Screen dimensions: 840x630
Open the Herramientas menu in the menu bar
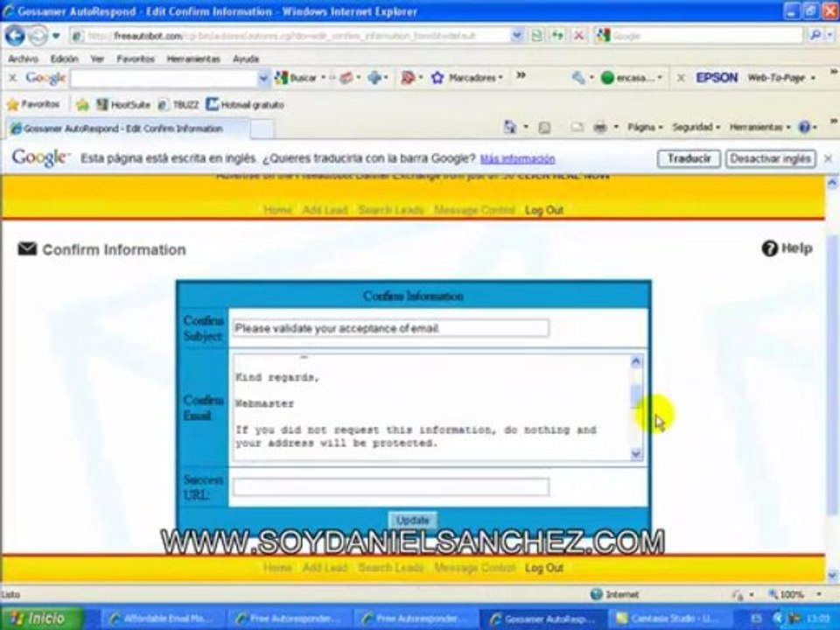[x=193, y=59]
